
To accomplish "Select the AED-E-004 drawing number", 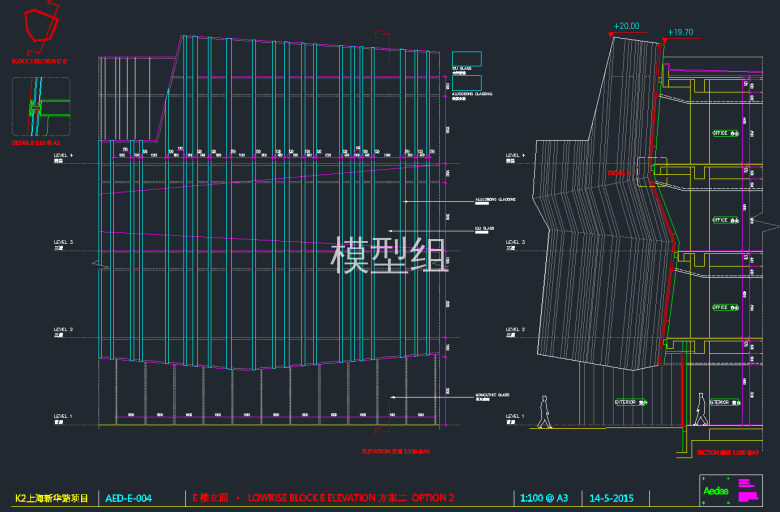I will point(128,498).
